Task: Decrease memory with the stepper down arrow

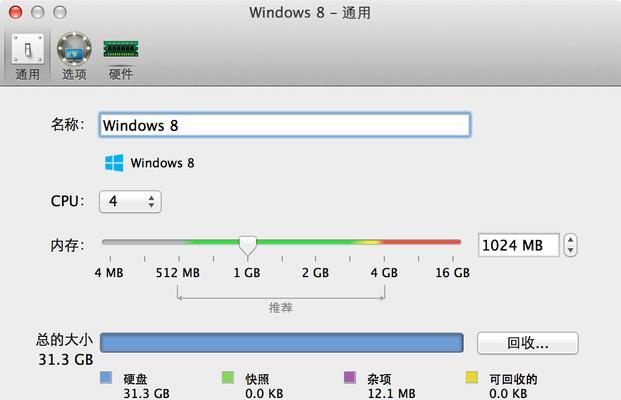Action: point(570,251)
